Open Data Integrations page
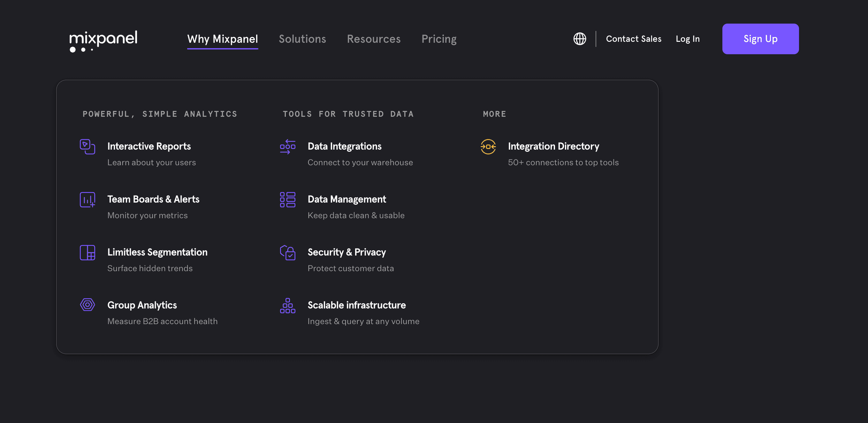The height and width of the screenshot is (423, 868). (344, 146)
